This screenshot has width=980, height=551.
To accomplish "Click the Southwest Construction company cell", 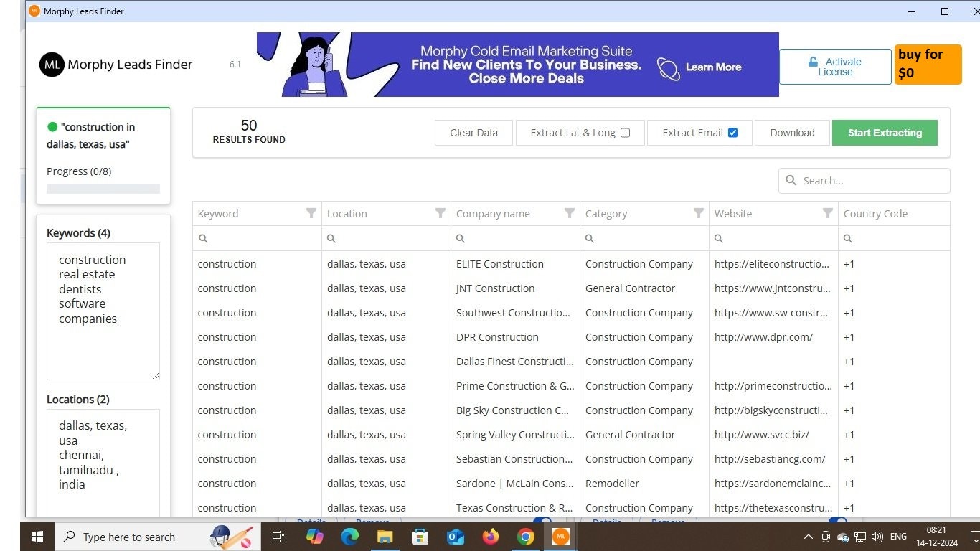I will (x=515, y=313).
